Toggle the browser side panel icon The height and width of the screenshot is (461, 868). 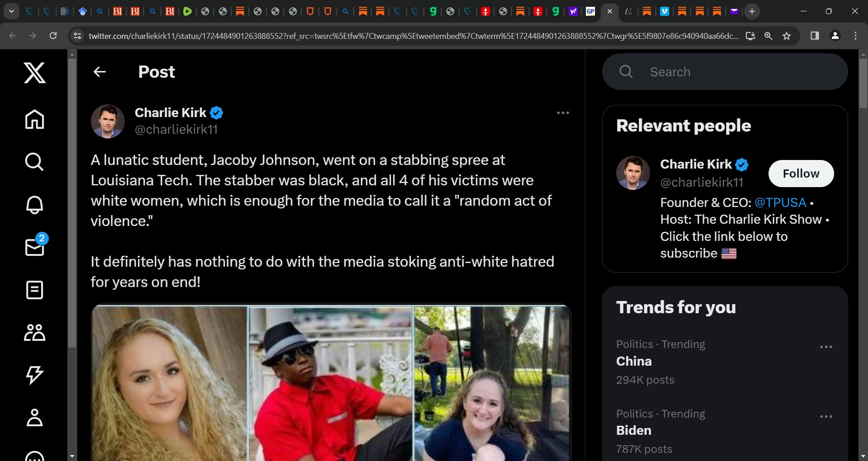pyautogui.click(x=815, y=36)
